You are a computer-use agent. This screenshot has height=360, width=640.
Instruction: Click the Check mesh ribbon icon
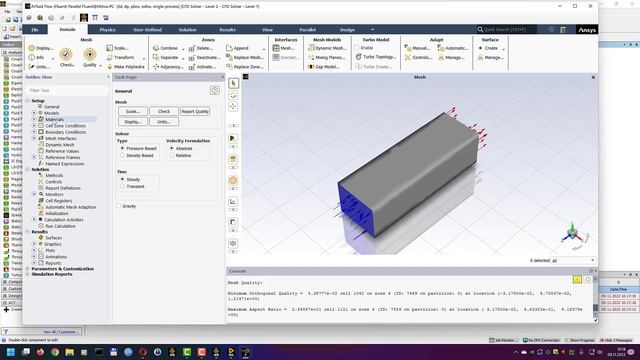[x=66, y=58]
